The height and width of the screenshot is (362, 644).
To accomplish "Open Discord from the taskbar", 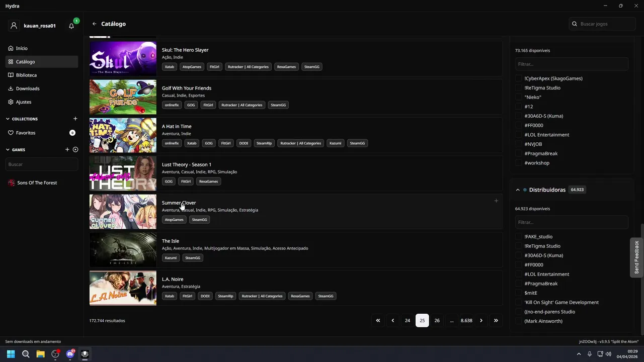I will pos(70,354).
